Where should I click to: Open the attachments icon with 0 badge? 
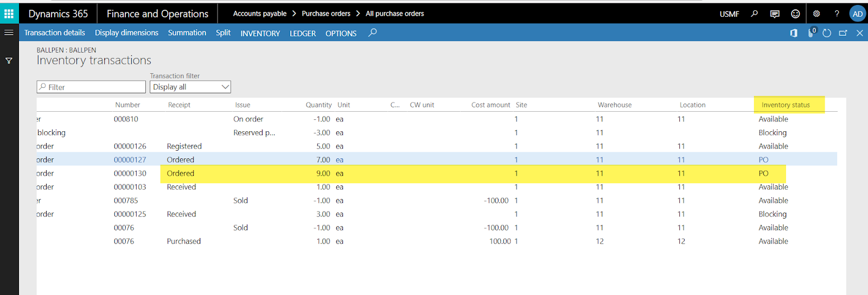point(812,33)
